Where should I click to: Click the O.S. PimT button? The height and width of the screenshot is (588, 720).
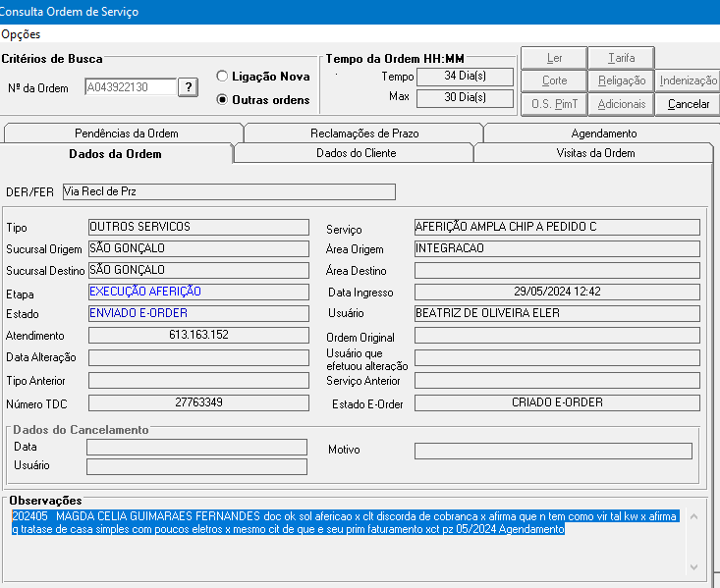point(554,104)
